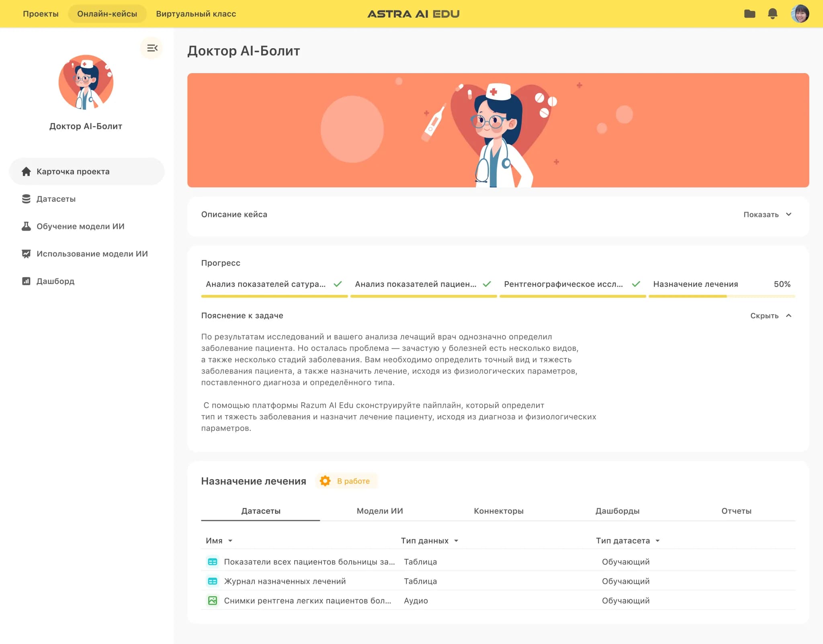Collapse Пояснение к задаче with Скрыть
823x644 pixels.
point(771,316)
